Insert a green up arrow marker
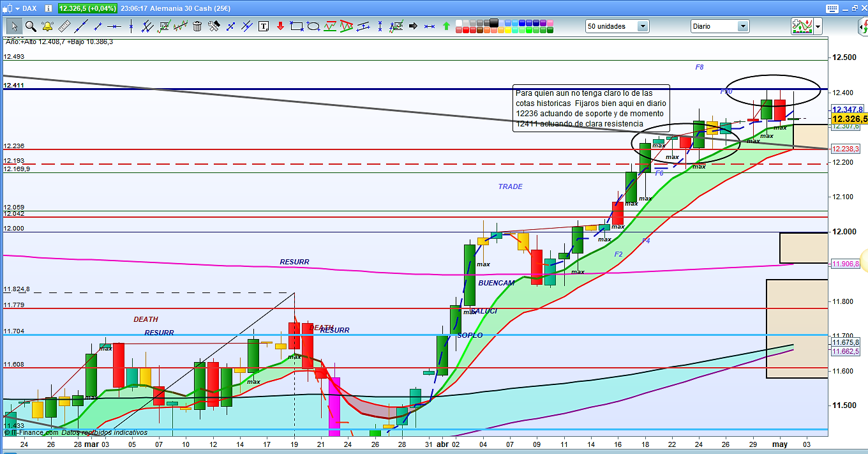Viewport: 868px width, 454px height. [x=446, y=26]
